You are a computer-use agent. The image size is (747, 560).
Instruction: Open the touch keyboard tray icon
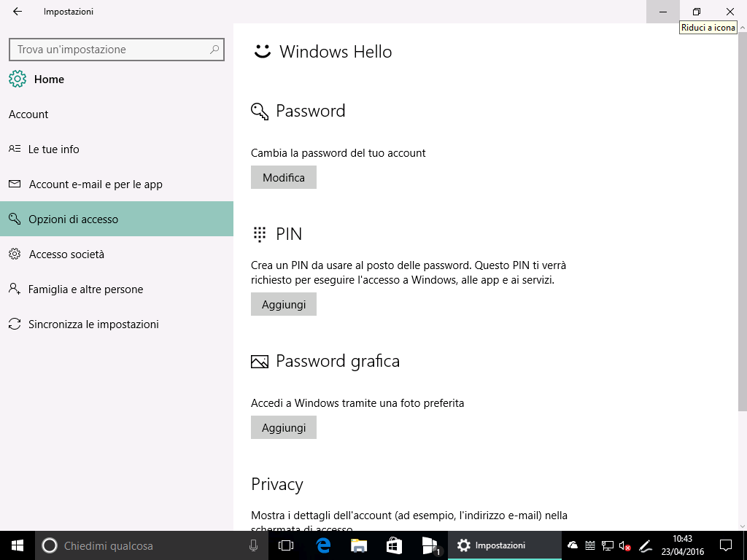coord(589,545)
